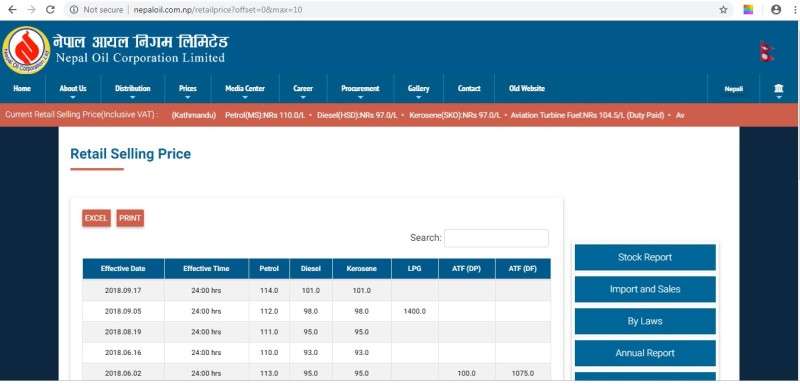Screen dimensions: 800x384
Task: Click the browser back arrow
Action: pos(12,10)
